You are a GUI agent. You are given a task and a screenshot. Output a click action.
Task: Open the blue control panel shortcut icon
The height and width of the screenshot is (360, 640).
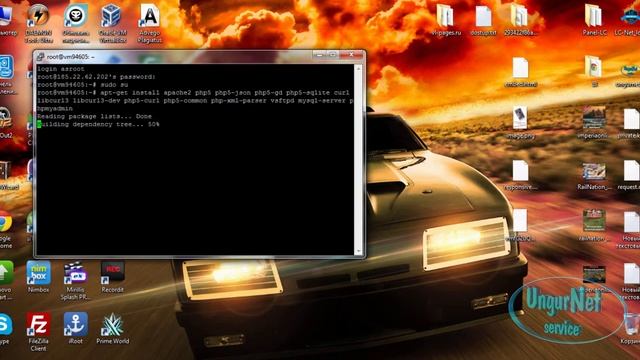[x=6, y=67]
